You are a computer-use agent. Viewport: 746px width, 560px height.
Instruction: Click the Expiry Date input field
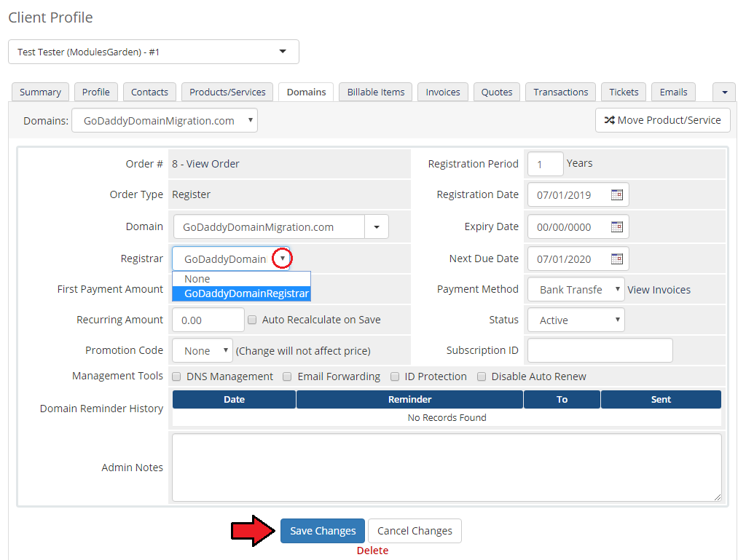[578, 226]
